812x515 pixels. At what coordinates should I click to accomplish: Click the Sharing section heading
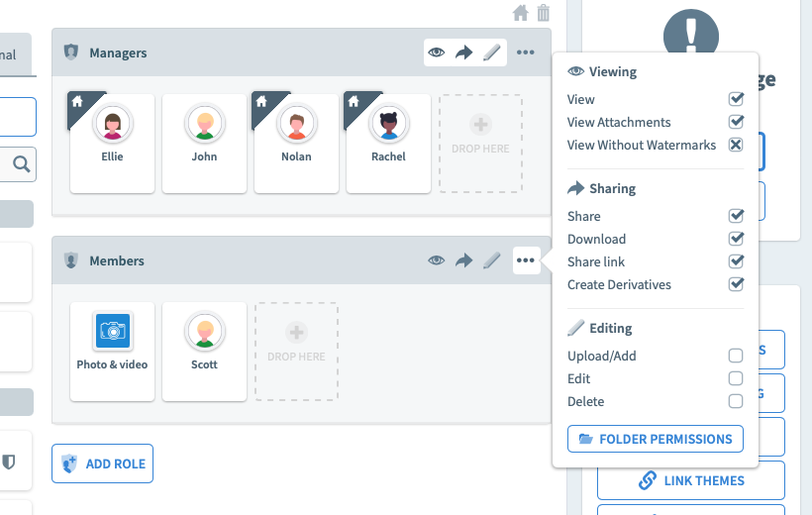[613, 188]
